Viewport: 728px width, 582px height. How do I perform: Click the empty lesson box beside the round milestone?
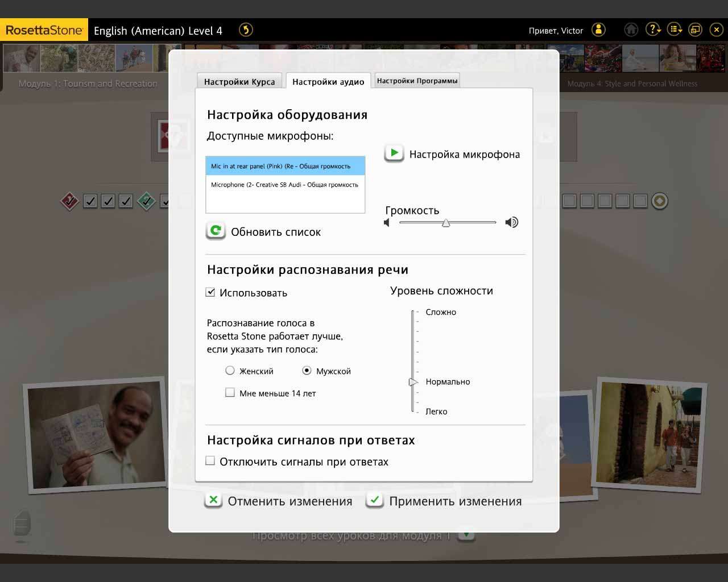640,201
